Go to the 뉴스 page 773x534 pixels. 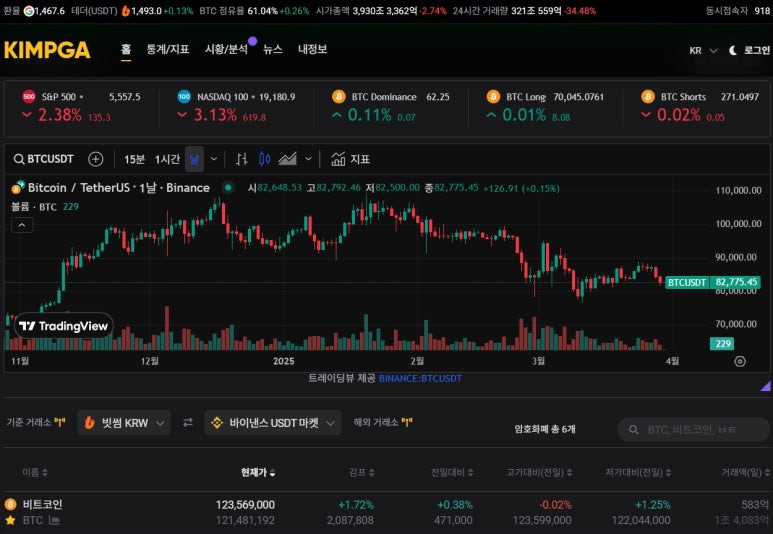click(273, 49)
